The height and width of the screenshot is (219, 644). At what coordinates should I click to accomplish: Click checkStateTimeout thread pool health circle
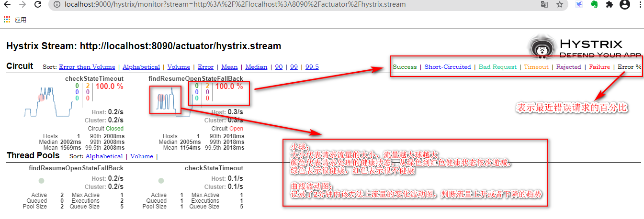click(x=161, y=181)
